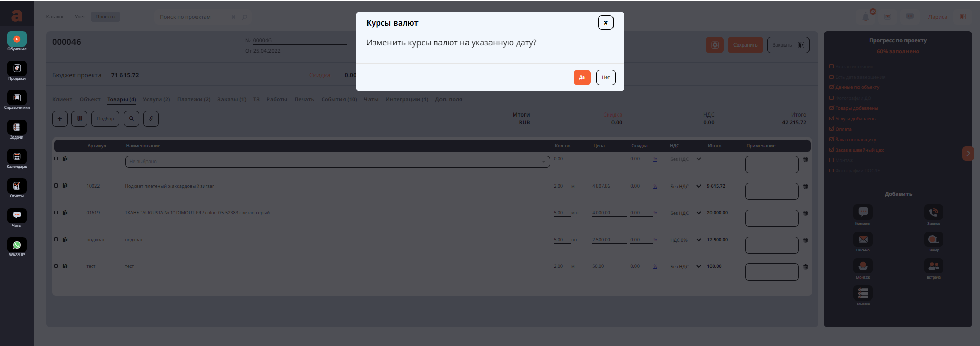Click the notifications bell icon
Image resolution: width=980 pixels, height=346 pixels.
(x=866, y=17)
